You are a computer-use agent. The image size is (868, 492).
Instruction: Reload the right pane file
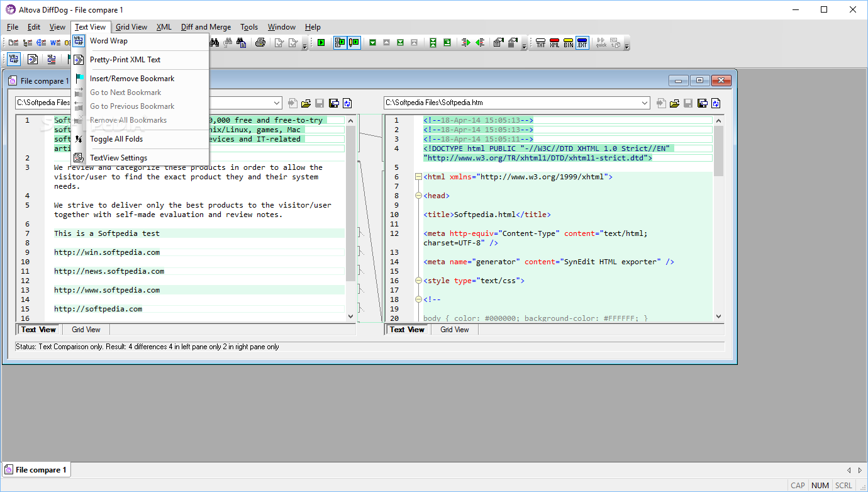pos(716,103)
